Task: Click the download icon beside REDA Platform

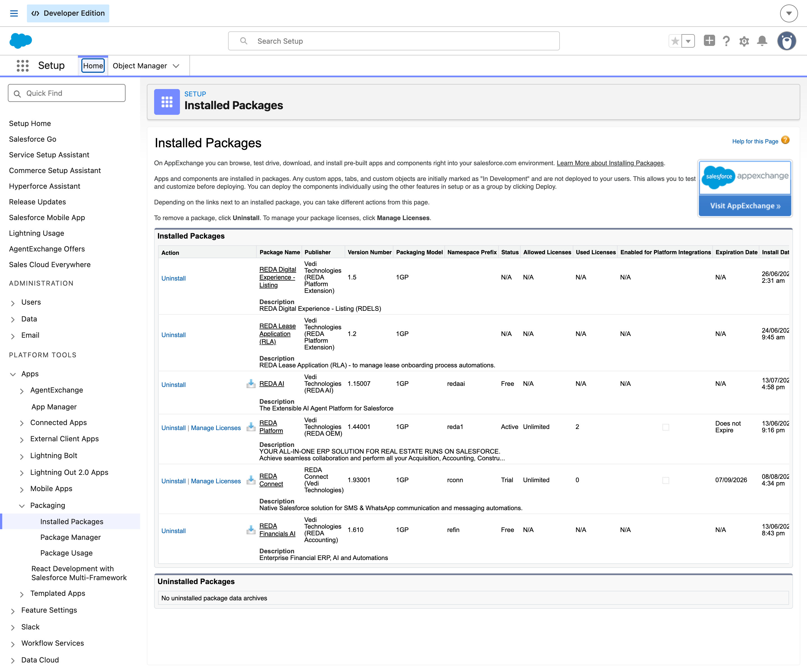Action: 251,427
